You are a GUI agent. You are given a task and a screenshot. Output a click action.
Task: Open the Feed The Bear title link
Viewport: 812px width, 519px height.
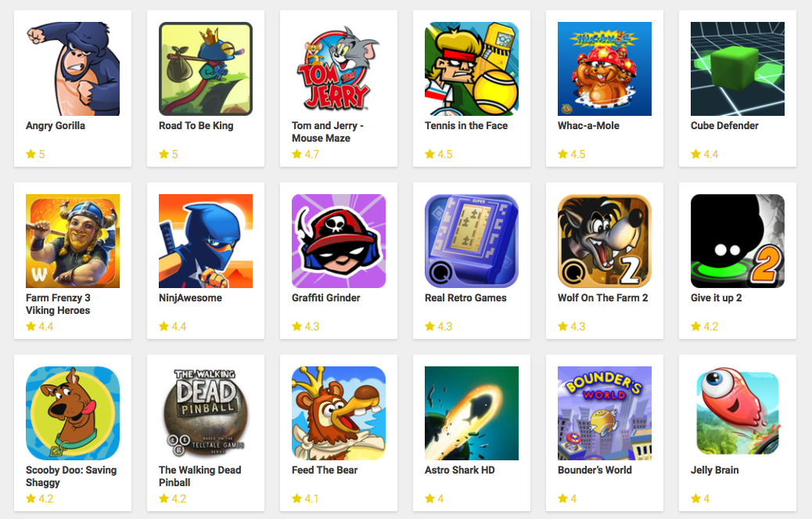325,470
